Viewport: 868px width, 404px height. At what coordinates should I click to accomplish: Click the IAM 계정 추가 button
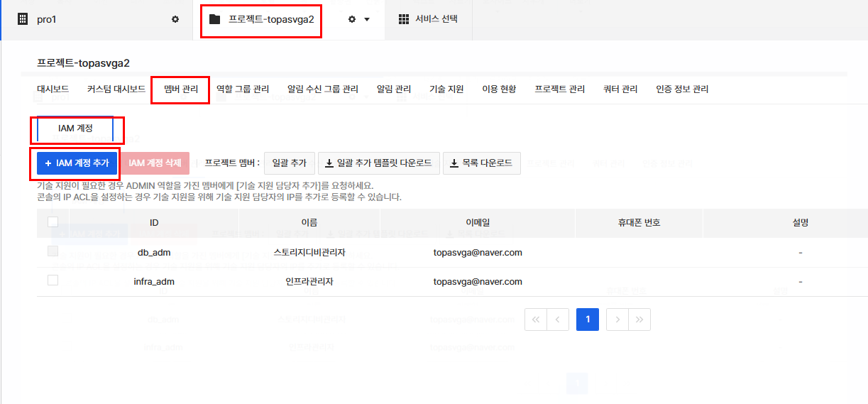(x=77, y=163)
